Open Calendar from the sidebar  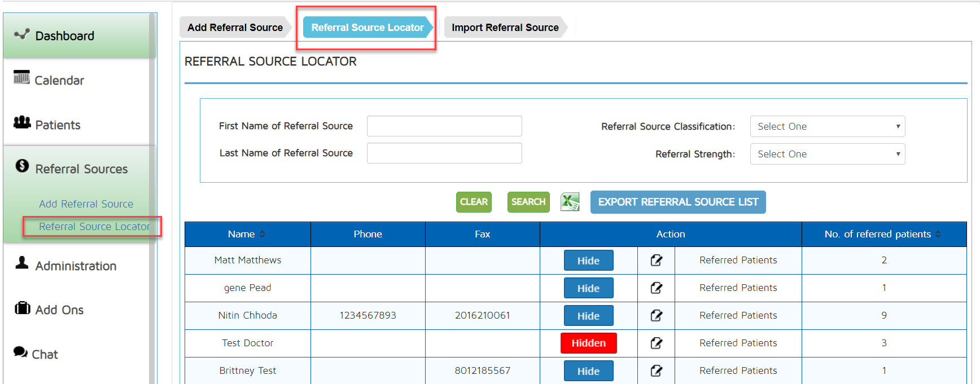(x=59, y=81)
